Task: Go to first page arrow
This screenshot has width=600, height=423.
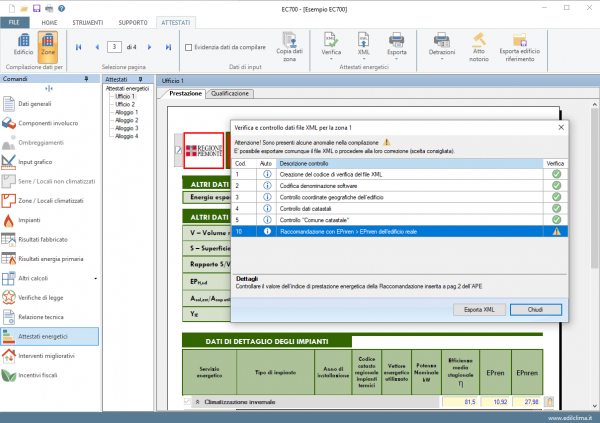Action: tap(79, 47)
